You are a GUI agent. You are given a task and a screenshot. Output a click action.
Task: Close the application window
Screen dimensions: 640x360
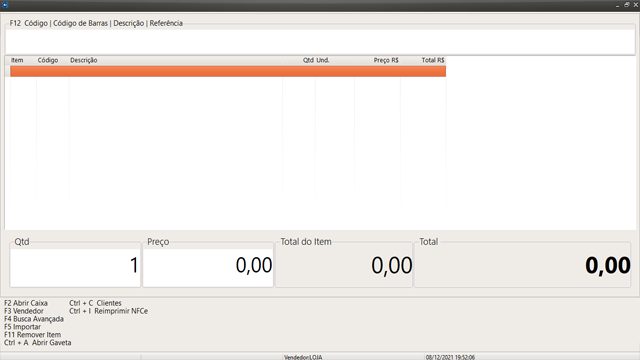click(x=636, y=5)
